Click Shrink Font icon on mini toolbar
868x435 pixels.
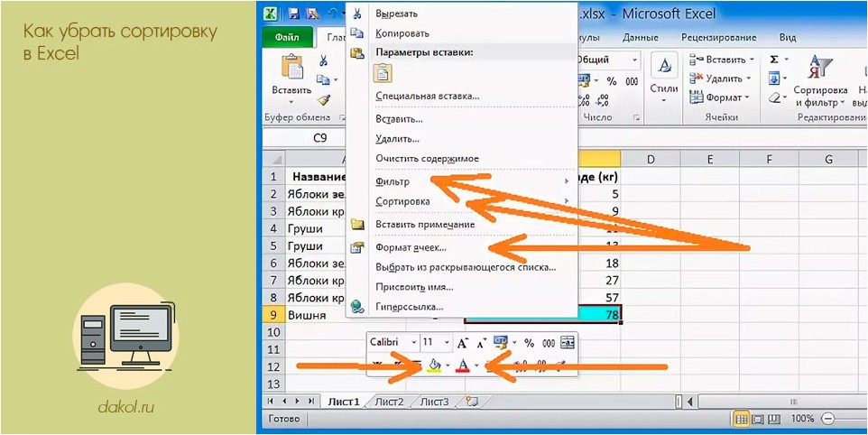(x=481, y=344)
